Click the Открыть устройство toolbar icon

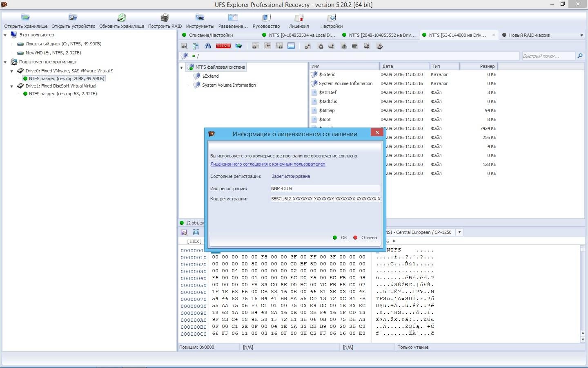[73, 18]
